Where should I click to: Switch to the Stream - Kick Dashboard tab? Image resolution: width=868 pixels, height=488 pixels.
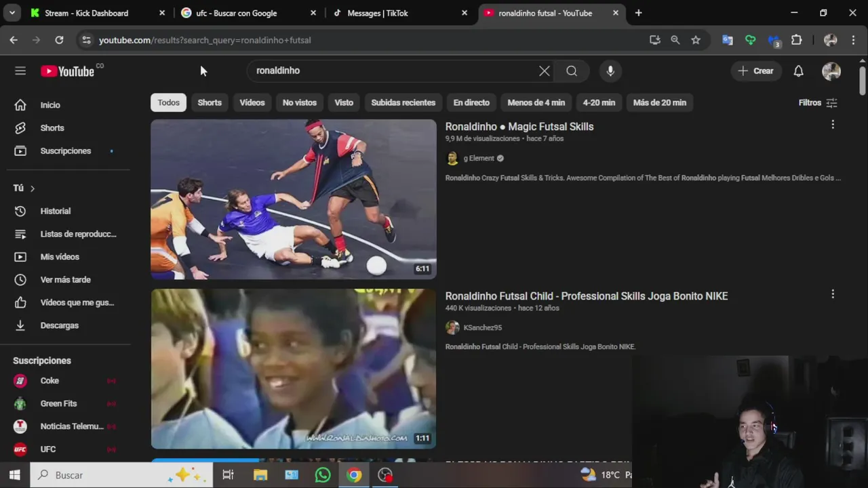point(98,13)
